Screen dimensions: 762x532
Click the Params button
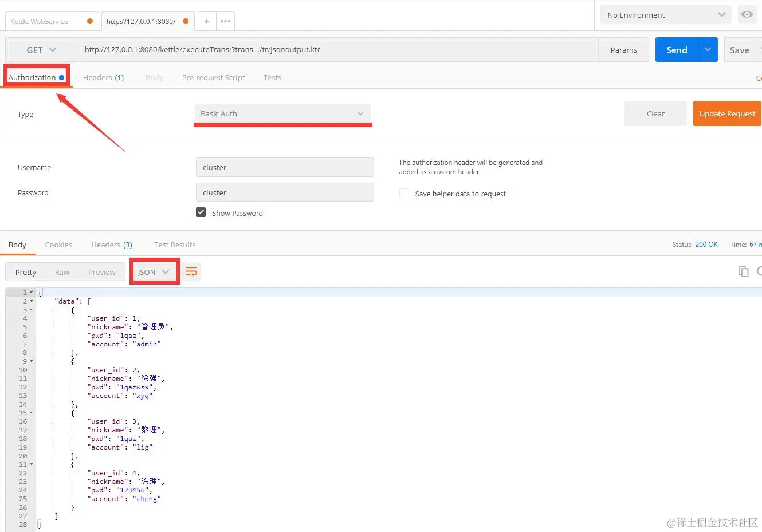[623, 50]
